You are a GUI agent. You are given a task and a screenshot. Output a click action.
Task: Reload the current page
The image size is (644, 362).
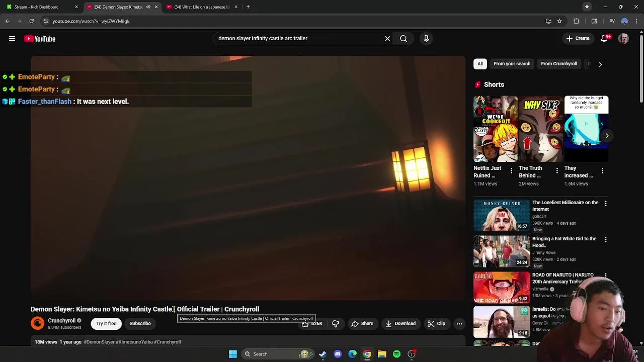point(31,21)
